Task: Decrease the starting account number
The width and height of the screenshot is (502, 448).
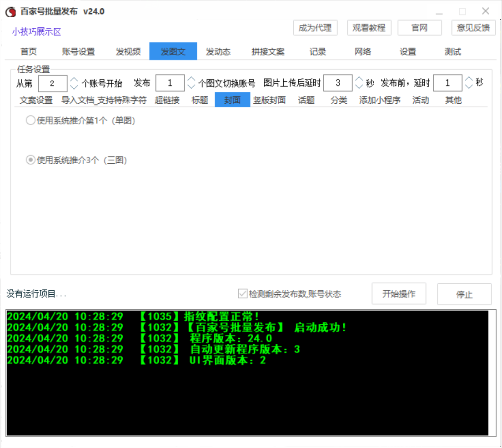Action: tap(74, 87)
